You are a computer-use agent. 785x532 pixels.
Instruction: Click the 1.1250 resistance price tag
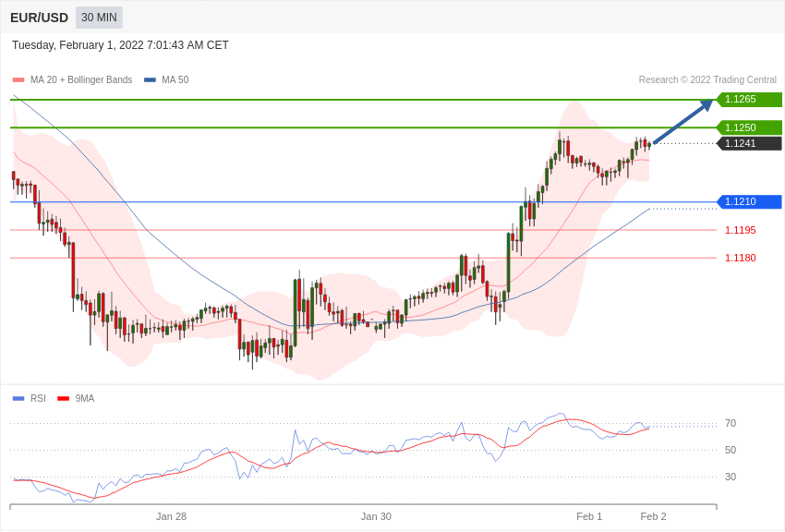coord(749,127)
